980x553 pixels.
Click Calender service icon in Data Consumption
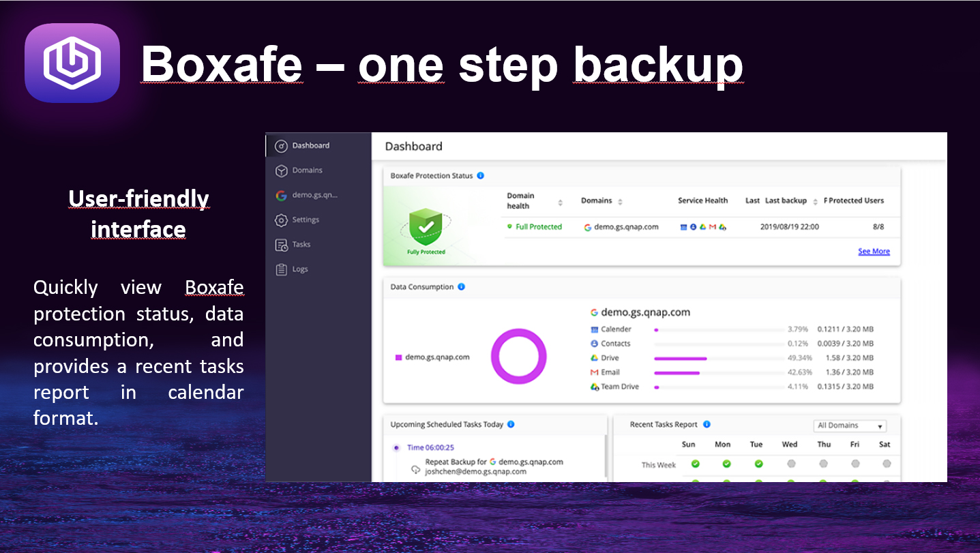pos(595,329)
